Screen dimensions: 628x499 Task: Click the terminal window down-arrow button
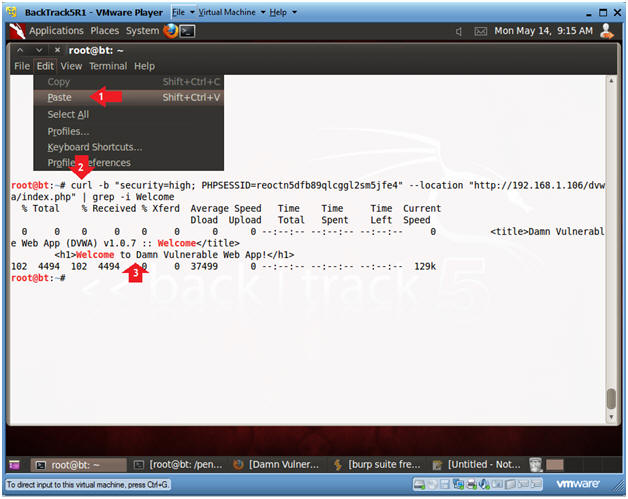39,50
